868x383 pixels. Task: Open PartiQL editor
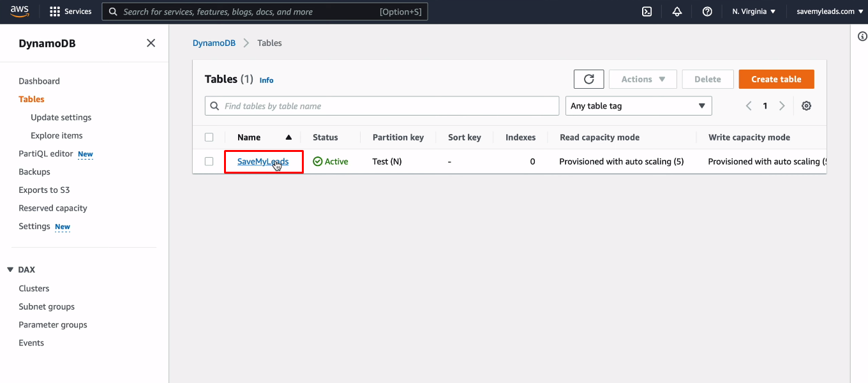coord(45,154)
